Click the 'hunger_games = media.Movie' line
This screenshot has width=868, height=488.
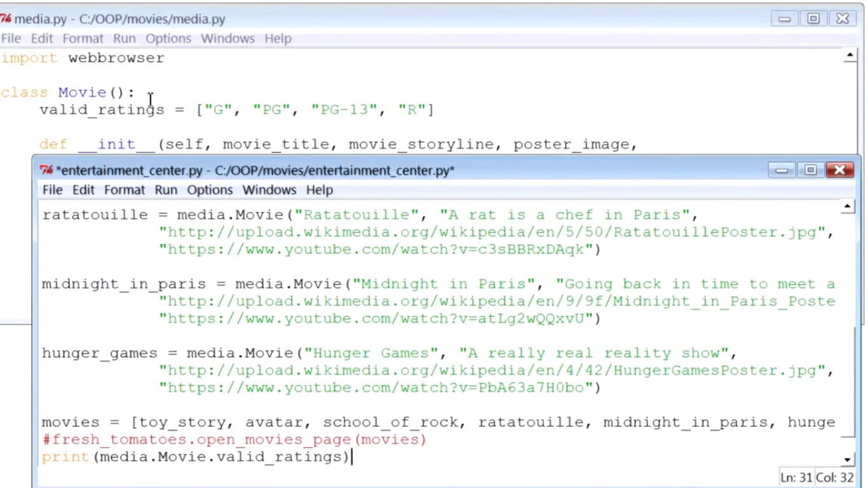[x=390, y=353]
